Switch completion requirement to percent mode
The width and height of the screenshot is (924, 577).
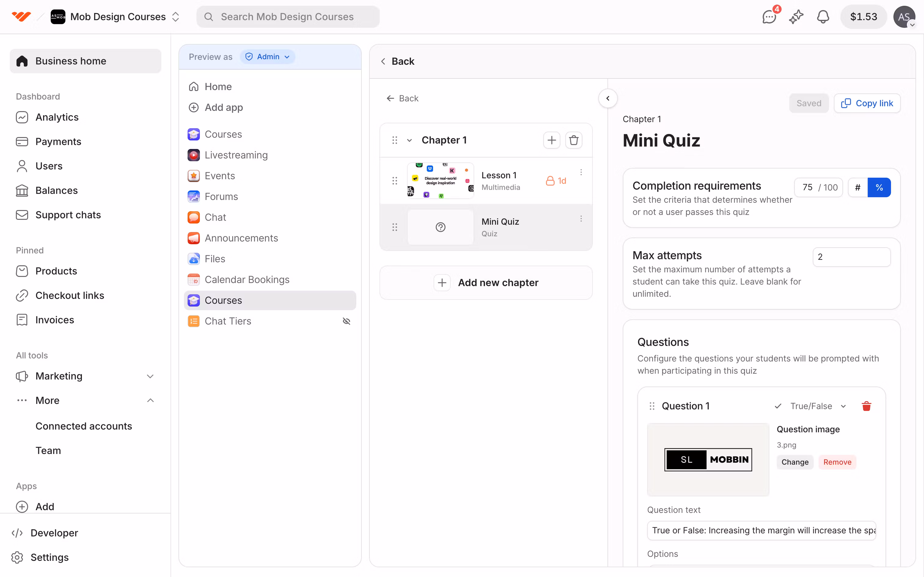pos(879,187)
